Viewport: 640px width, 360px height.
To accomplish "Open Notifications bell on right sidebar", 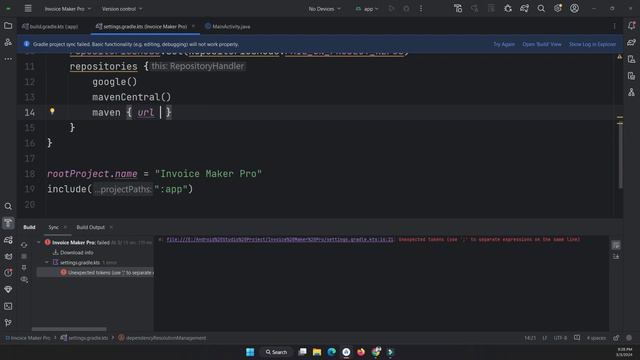I will point(631,26).
